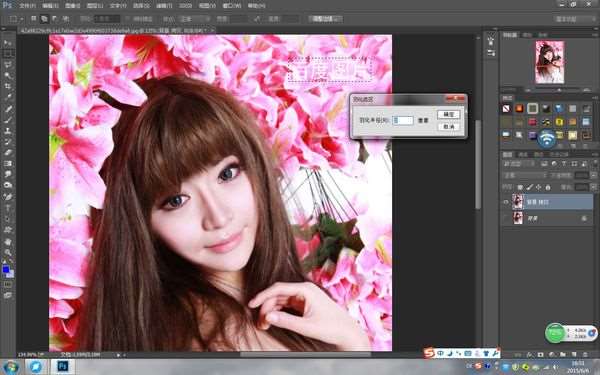This screenshot has height=375, width=600.
Task: Select the Hand tool
Action: click(x=8, y=241)
